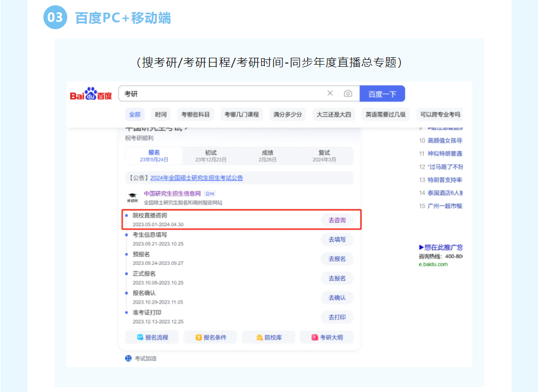Image resolution: width=538 pixels, height=392 pixels.
Task: Click the 考试加油 text
Action: click(146, 358)
